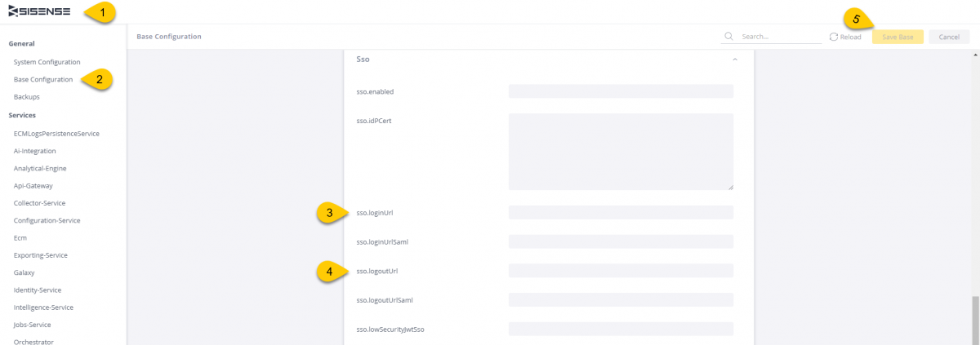
Task: Collapse the Sso section chevron
Action: pyautogui.click(x=734, y=60)
